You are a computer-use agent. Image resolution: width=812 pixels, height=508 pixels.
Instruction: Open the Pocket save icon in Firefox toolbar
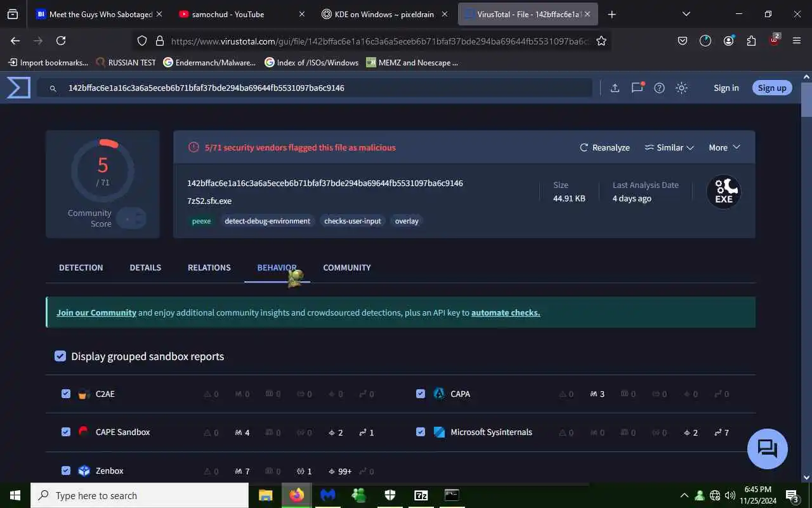(x=683, y=41)
